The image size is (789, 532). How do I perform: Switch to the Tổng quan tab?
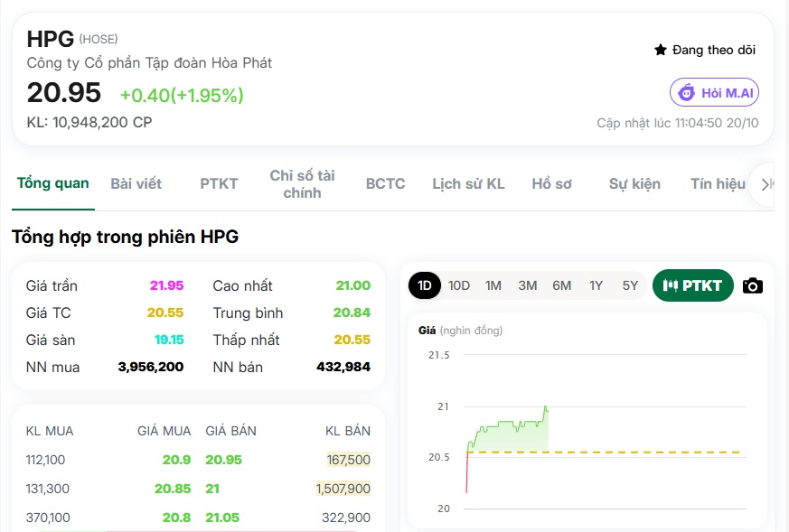[52, 183]
